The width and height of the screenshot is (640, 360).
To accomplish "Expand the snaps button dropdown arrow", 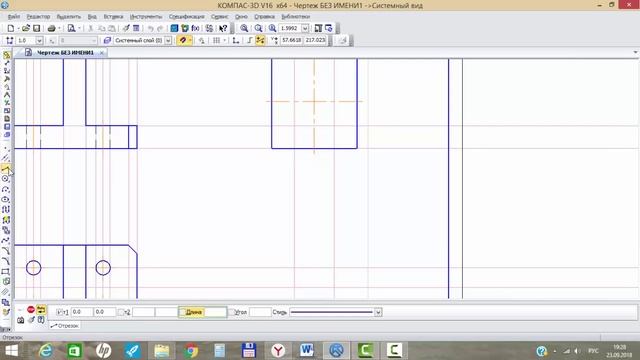I will pyautogui.click(x=190, y=40).
